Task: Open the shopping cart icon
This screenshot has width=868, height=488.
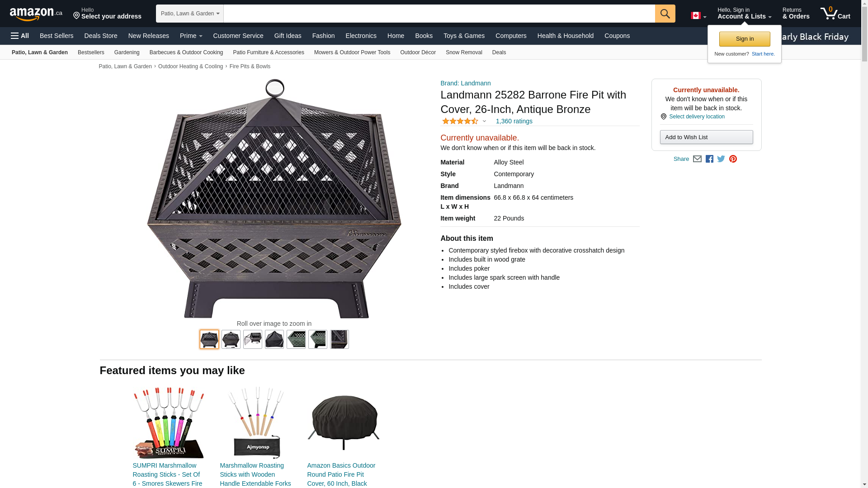Action: (835, 13)
